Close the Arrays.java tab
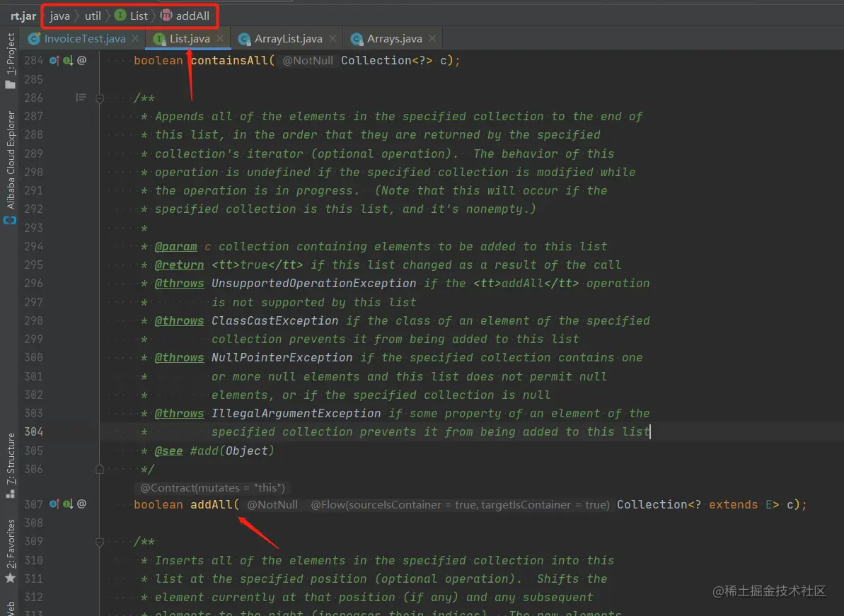The image size is (844, 616). point(432,38)
